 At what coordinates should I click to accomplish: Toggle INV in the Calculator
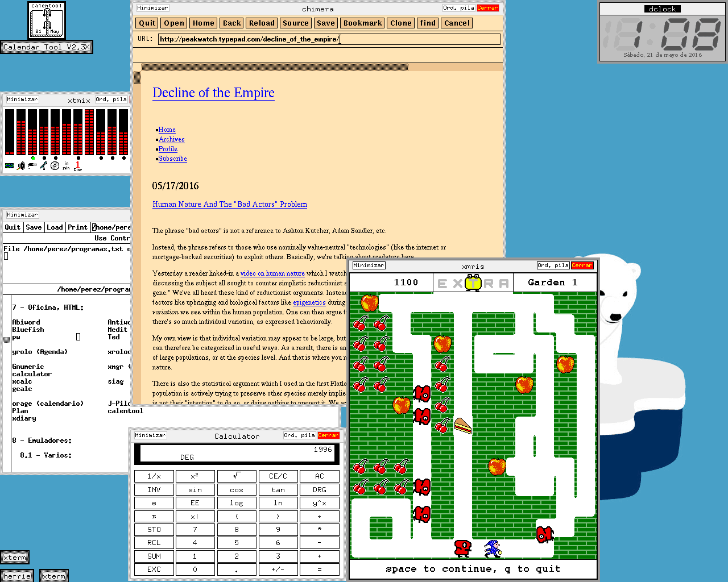click(x=154, y=489)
